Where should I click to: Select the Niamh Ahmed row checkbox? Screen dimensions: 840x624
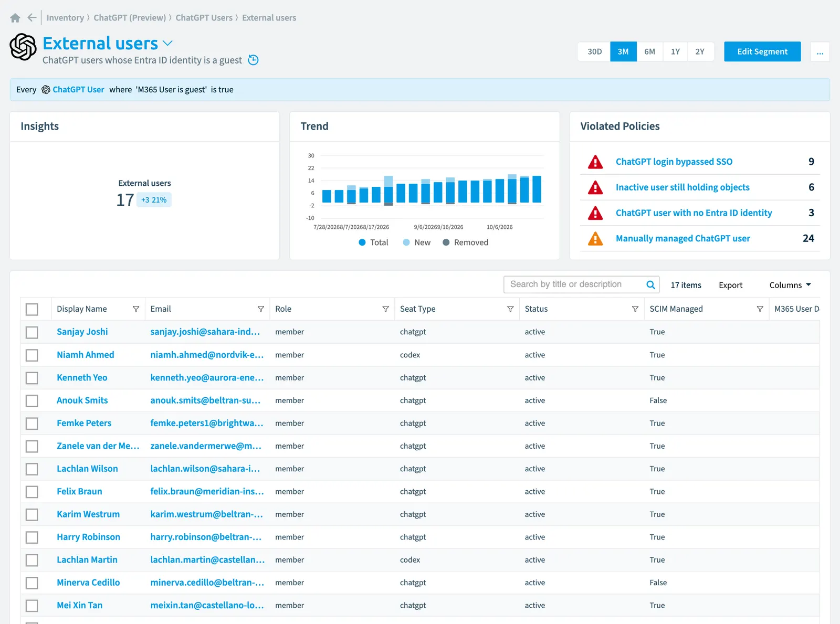32,355
